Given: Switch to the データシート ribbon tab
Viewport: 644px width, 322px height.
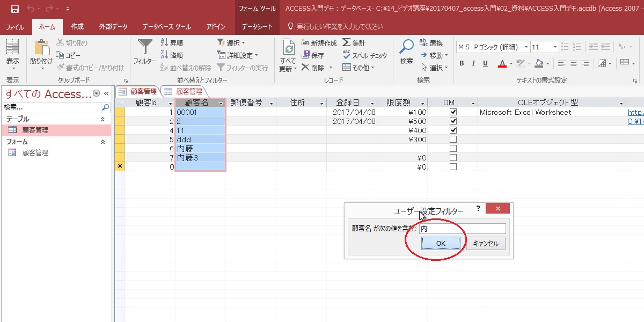Looking at the screenshot, I should pos(257,27).
